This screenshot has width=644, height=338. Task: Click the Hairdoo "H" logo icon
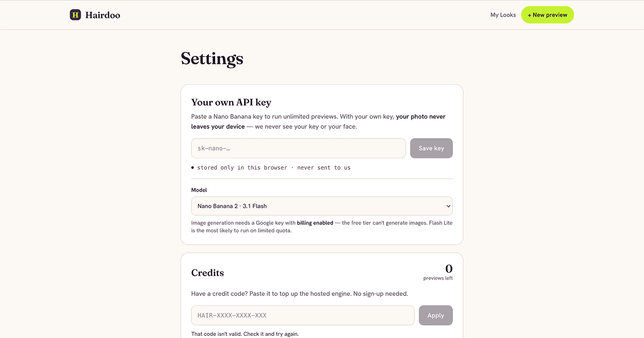click(75, 15)
